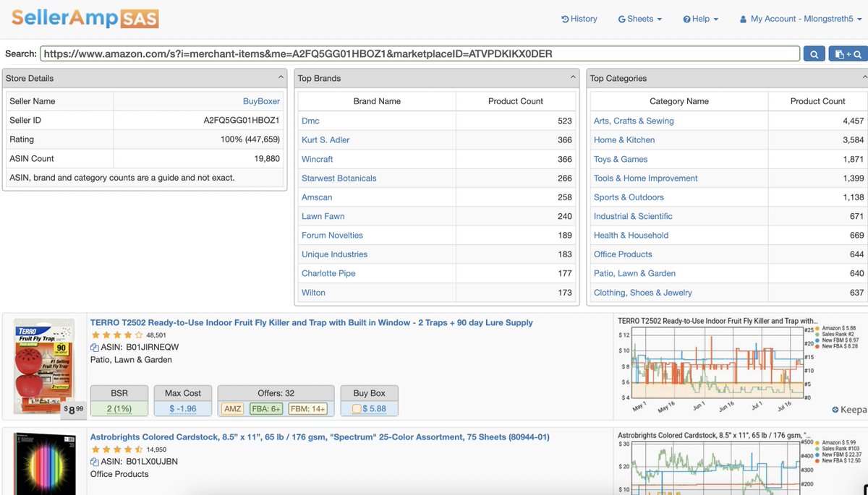This screenshot has height=495, width=868.
Task: Open Tools & Home Improvement category
Action: click(x=646, y=178)
